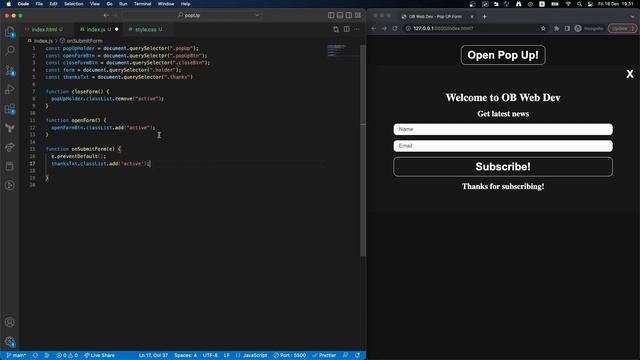Toggle Panel layout icon in title bar
The image size is (640, 360).
pyautogui.click(x=340, y=15)
